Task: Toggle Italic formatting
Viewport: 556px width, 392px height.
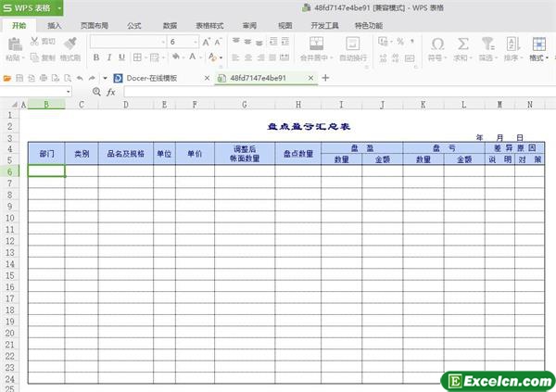Action: coord(108,57)
